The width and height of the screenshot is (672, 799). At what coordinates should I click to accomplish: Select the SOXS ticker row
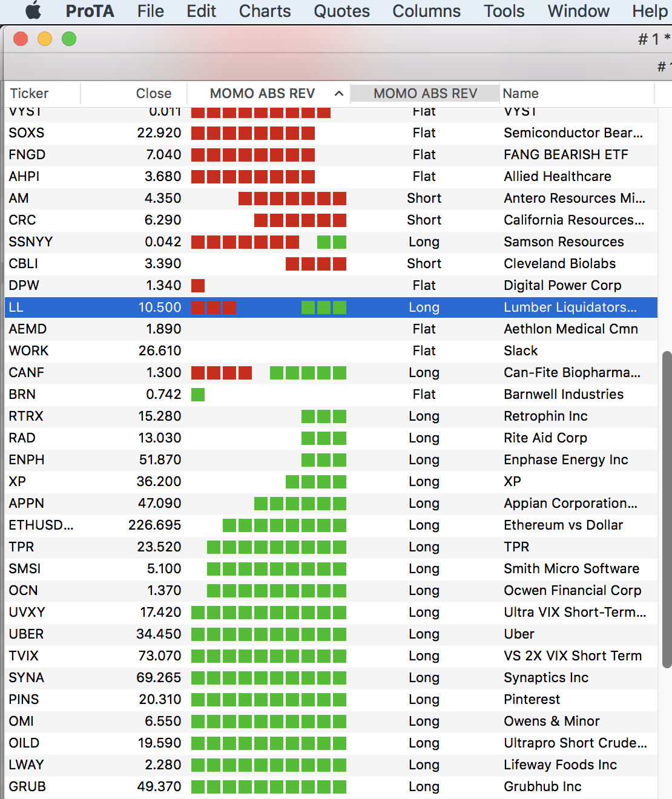(331, 133)
